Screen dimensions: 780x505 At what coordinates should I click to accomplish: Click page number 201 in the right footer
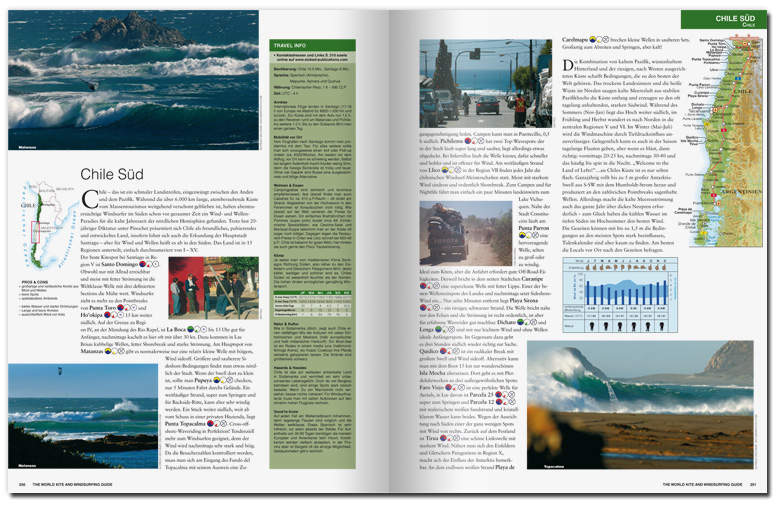tap(753, 484)
